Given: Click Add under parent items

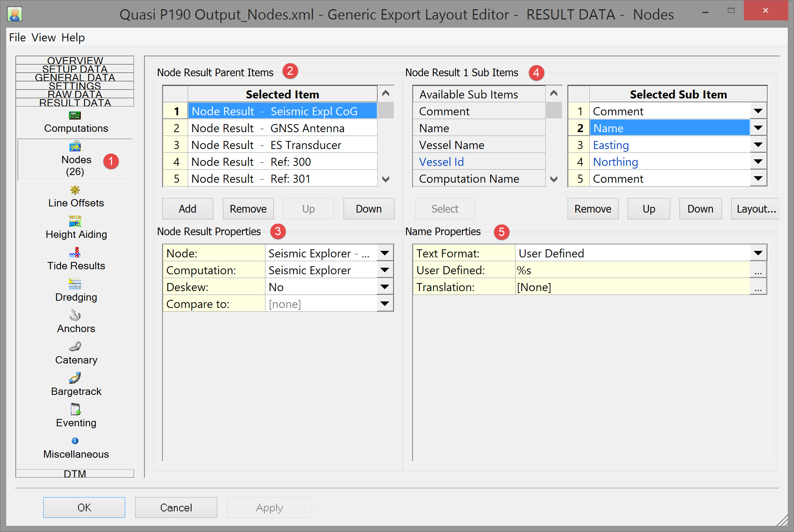Looking at the screenshot, I should pyautogui.click(x=187, y=209).
